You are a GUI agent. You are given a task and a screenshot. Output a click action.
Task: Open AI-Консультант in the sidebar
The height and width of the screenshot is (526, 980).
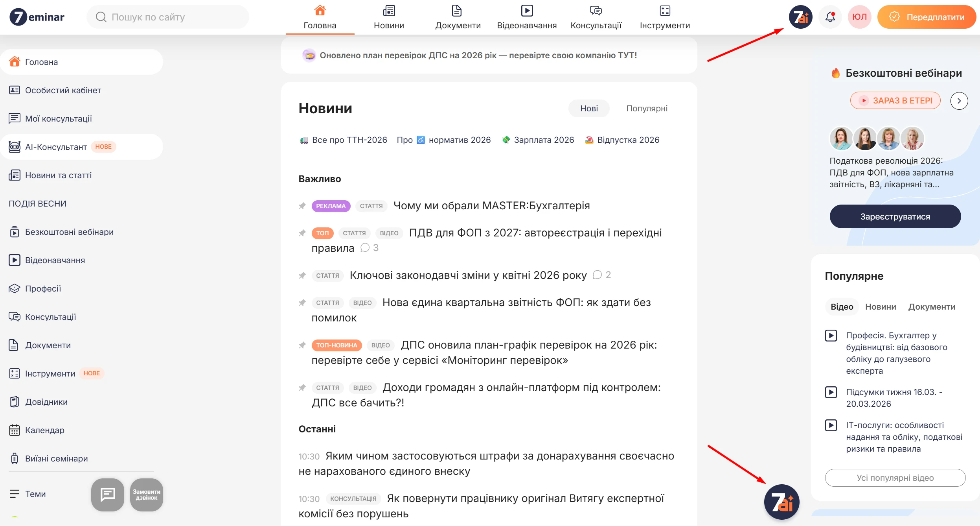point(56,147)
